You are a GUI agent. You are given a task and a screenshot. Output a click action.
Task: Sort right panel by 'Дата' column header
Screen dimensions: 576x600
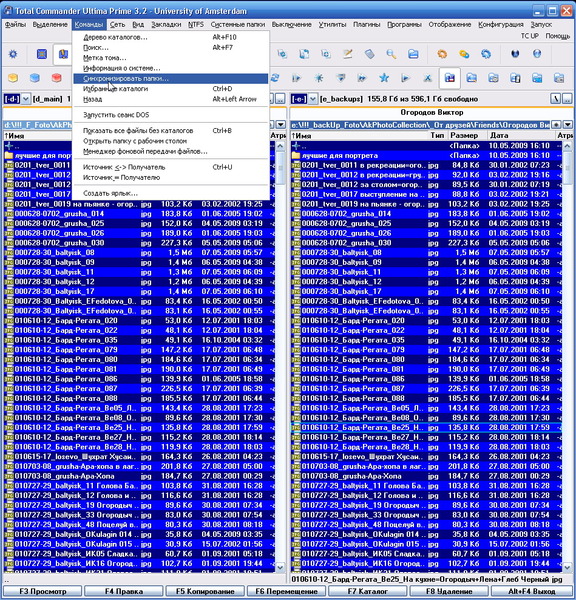click(x=521, y=135)
